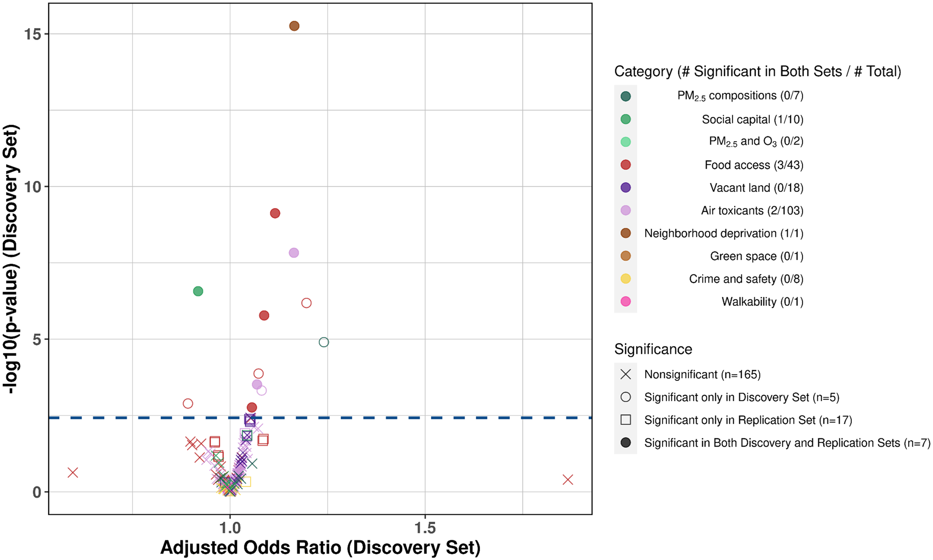Click the open teal circle near 5
The width and height of the screenshot is (933, 560).
click(324, 342)
